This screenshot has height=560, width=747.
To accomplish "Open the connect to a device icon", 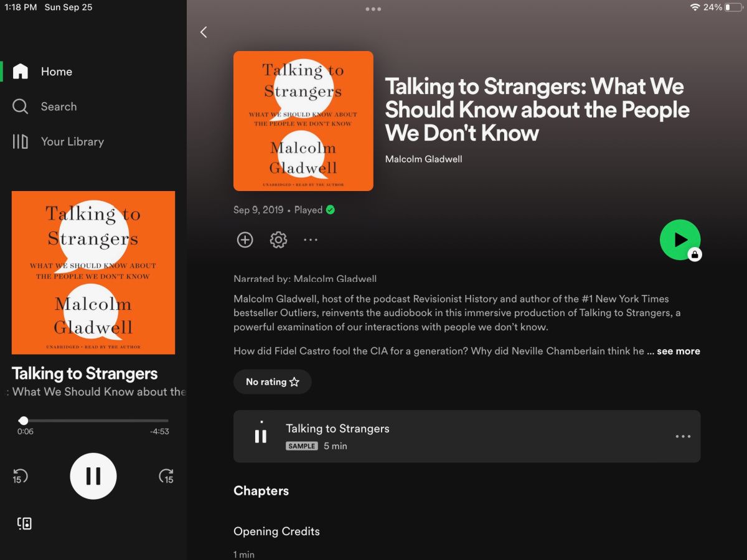I will (24, 523).
